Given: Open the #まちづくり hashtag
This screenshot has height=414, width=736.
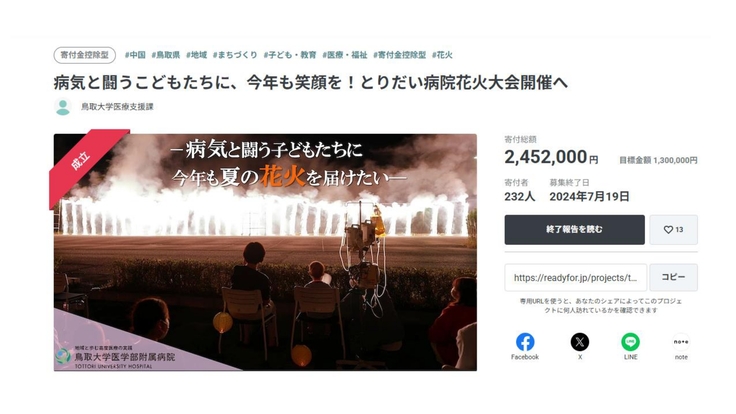Looking at the screenshot, I should 235,55.
